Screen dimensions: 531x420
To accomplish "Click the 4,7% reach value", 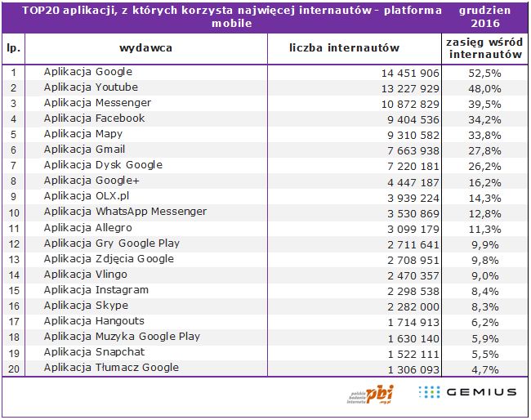I will 485,370.
